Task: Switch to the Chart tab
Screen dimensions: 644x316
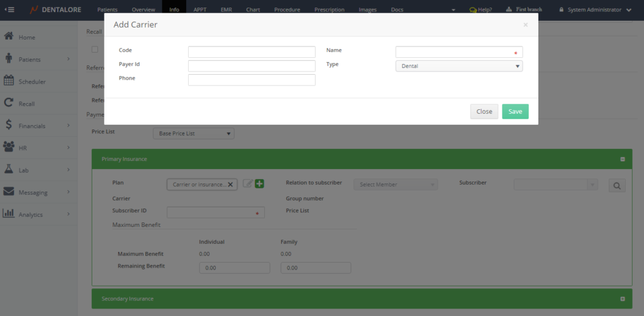Action: (253, 10)
